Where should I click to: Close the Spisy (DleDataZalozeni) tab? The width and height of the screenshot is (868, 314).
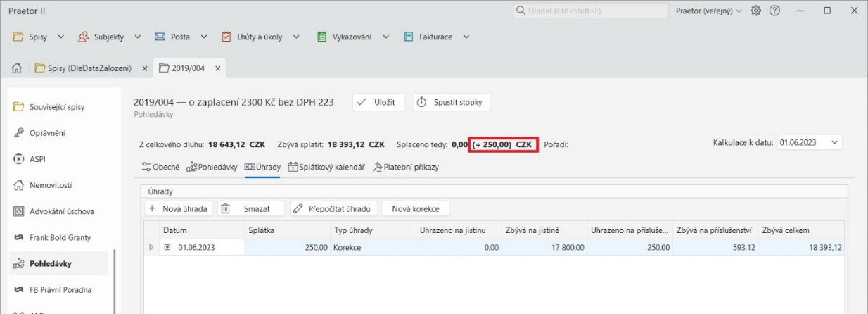(144, 68)
